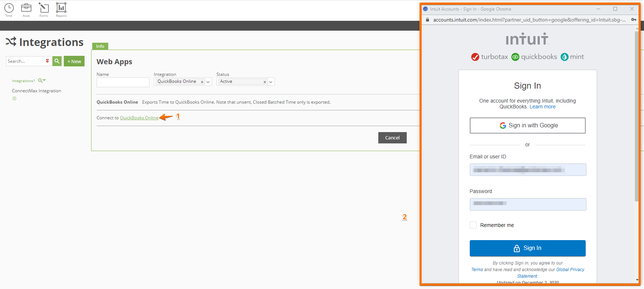Expand the Status dropdown arrow
This screenshot has height=289, width=644.
pyautogui.click(x=271, y=82)
